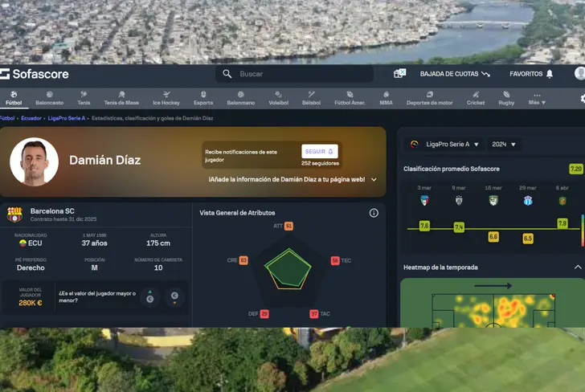Collapse the Heatmap de la temporada section
Viewport: 585px width, 392px height.
click(577, 267)
